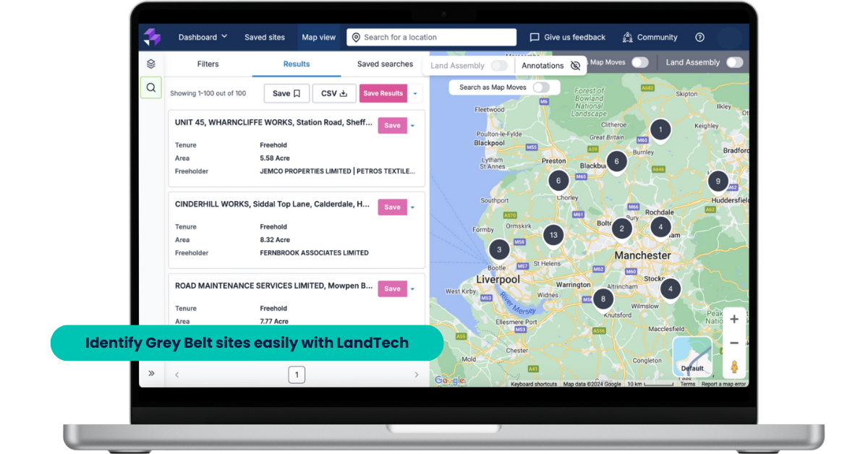Image resolution: width=868 pixels, height=454 pixels.
Task: Click the Street View pegman icon
Action: tap(734, 368)
